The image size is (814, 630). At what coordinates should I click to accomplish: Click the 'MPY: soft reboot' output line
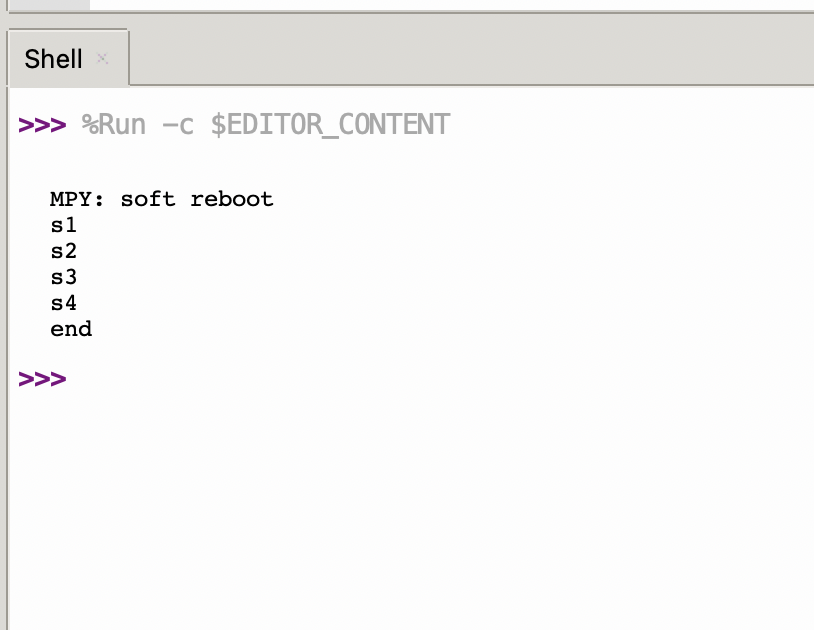click(161, 198)
